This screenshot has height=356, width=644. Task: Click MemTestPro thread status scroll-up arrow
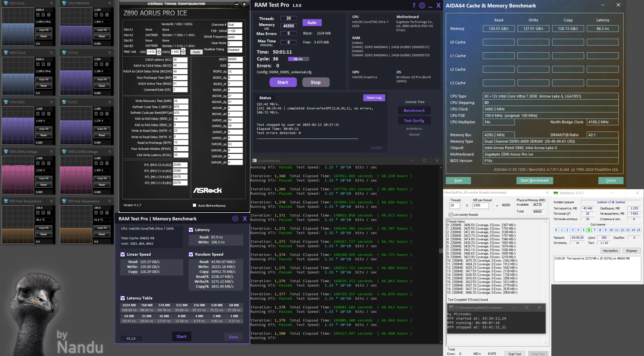(546, 222)
